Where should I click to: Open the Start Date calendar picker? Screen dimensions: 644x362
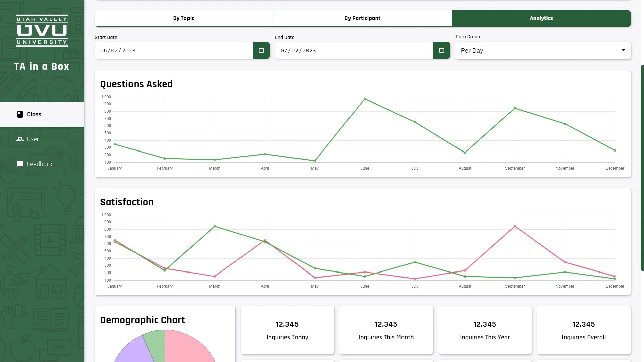(x=261, y=50)
